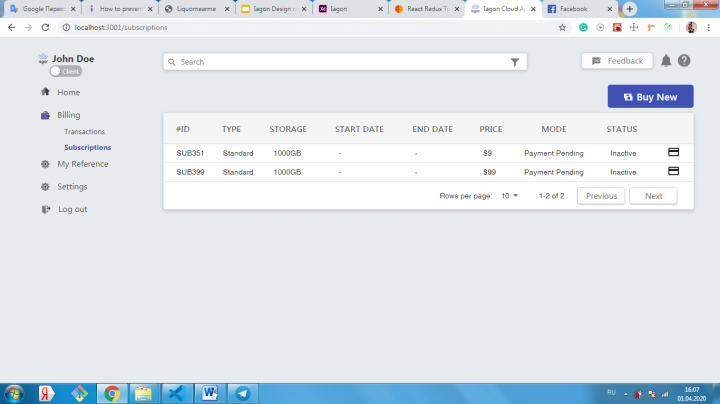The width and height of the screenshot is (720, 404).
Task: Open the rows per page dropdown
Action: (509, 196)
